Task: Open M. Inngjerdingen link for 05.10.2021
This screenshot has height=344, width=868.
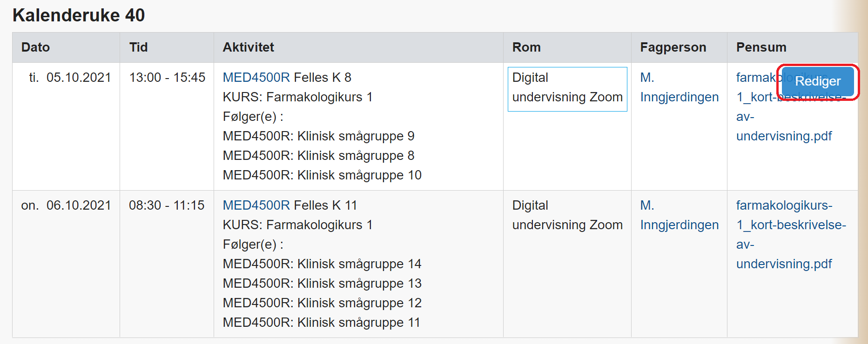Action: click(679, 87)
